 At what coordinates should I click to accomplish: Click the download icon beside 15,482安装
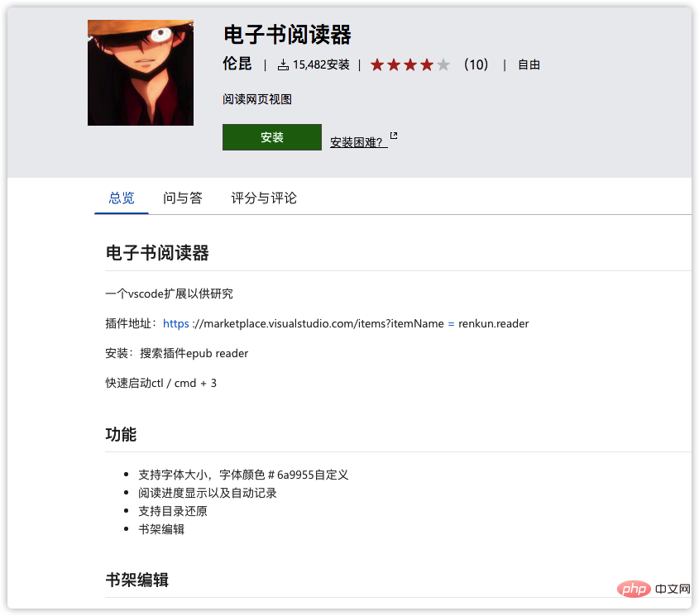(x=283, y=64)
